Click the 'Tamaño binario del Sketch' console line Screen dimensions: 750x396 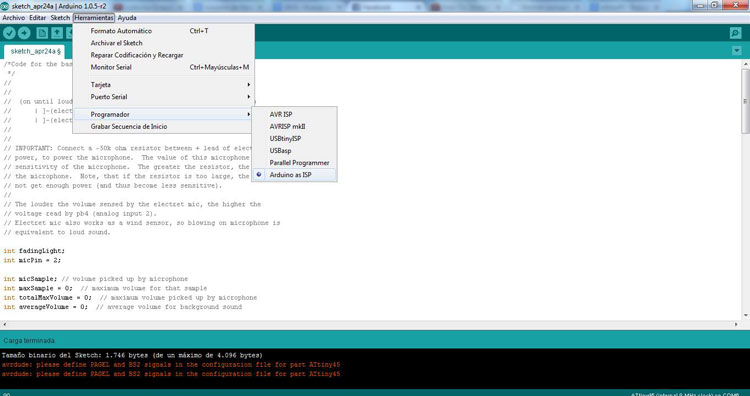pyautogui.click(x=132, y=355)
